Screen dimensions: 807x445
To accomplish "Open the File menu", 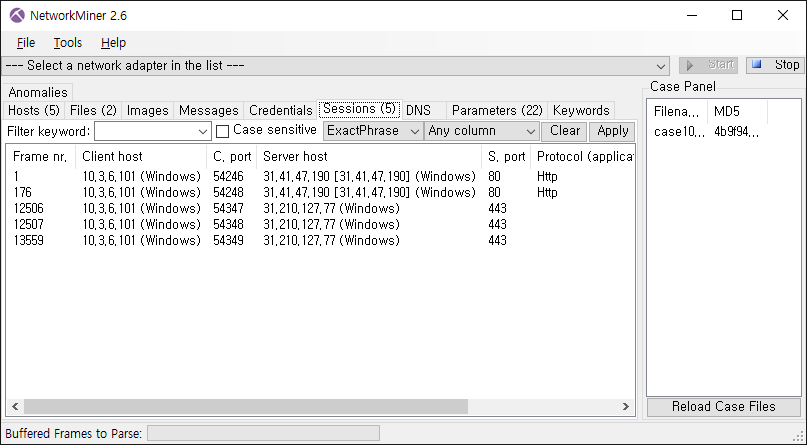I will tap(26, 43).
